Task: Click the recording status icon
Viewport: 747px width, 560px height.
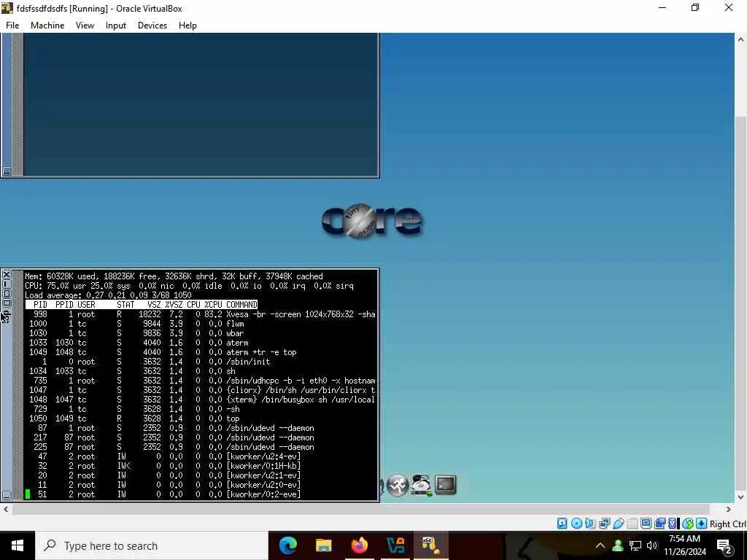Action: click(659, 524)
